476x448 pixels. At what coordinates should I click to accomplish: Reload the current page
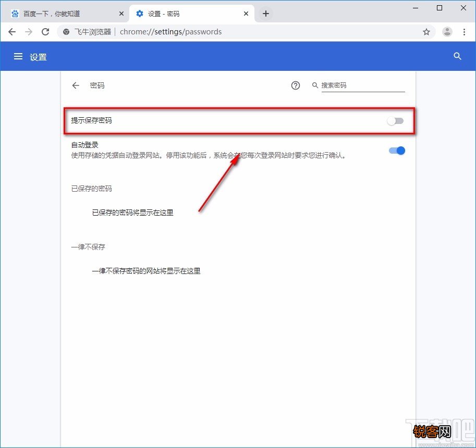pos(45,31)
